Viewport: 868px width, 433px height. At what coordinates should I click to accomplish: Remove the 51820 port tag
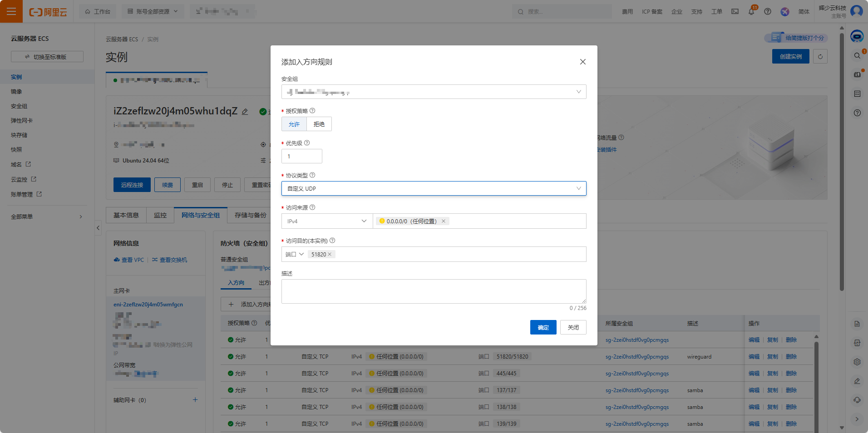coord(330,255)
